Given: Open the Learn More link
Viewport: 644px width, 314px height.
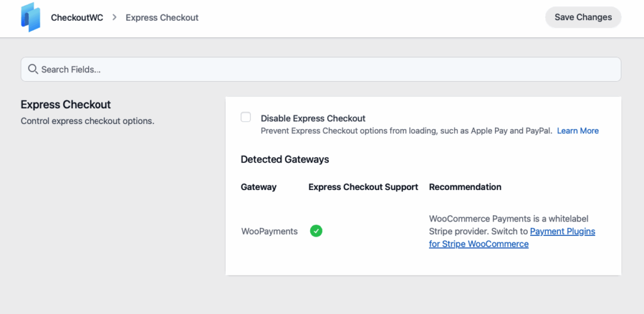Looking at the screenshot, I should point(578,131).
